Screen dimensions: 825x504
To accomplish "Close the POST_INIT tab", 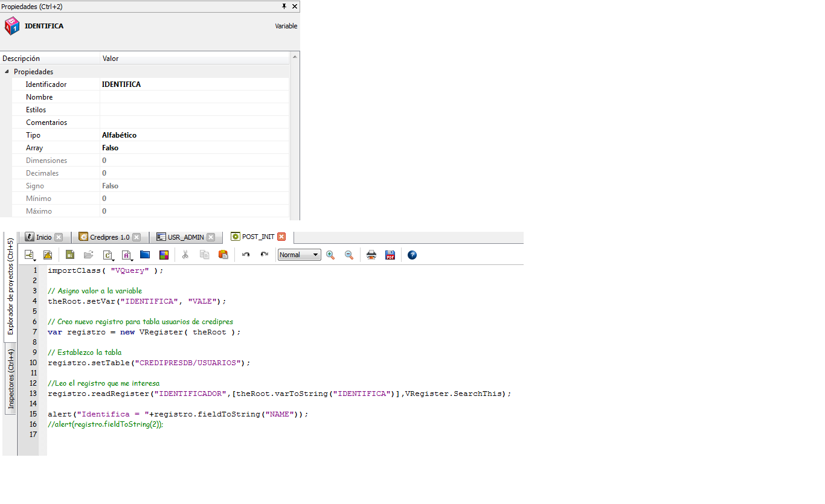I will pyautogui.click(x=281, y=237).
